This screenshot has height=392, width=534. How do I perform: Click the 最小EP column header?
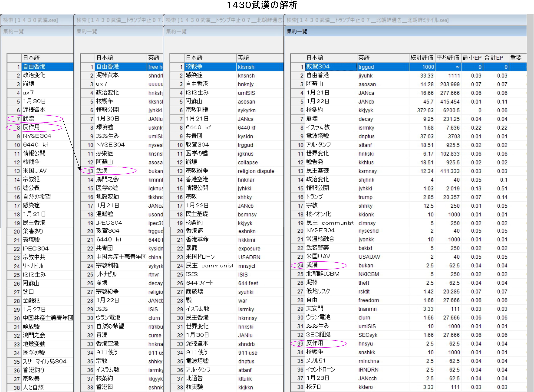click(x=472, y=58)
